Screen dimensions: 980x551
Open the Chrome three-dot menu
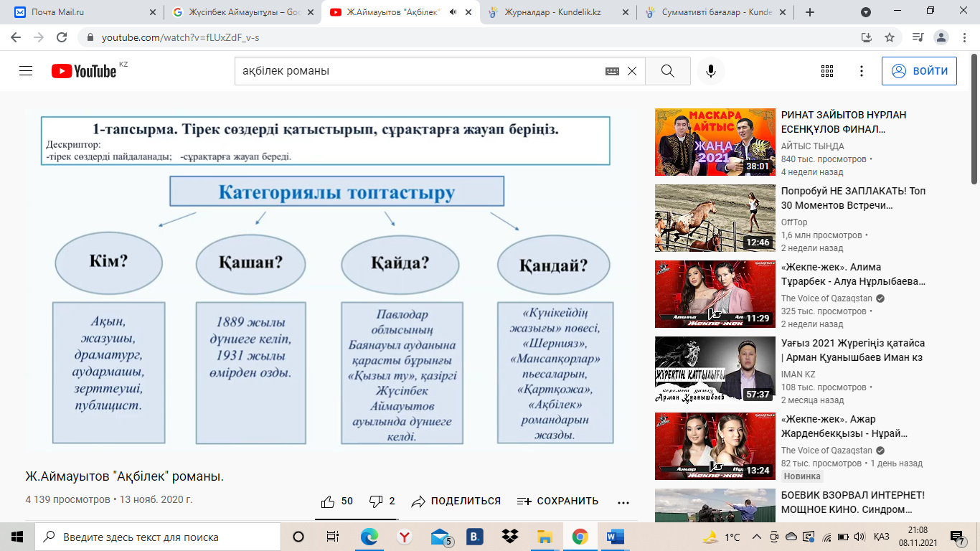(x=965, y=37)
